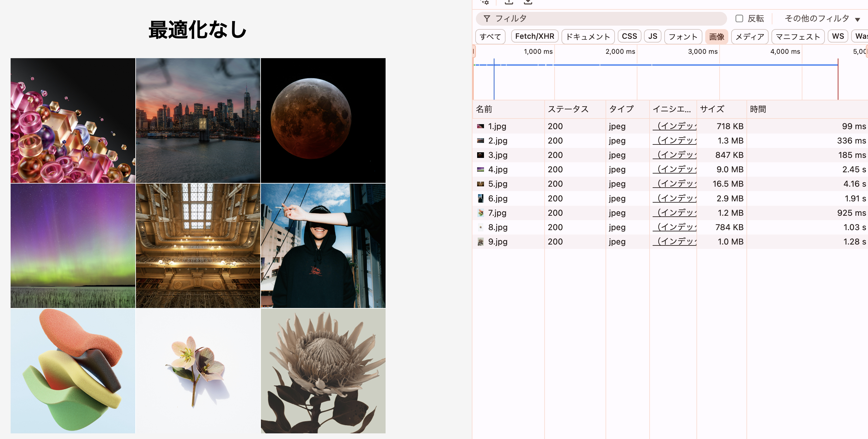Export HAR using the download icon

pyautogui.click(x=528, y=2)
